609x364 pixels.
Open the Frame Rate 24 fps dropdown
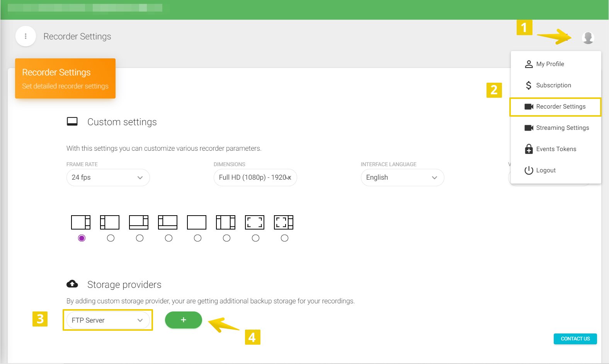tap(108, 177)
